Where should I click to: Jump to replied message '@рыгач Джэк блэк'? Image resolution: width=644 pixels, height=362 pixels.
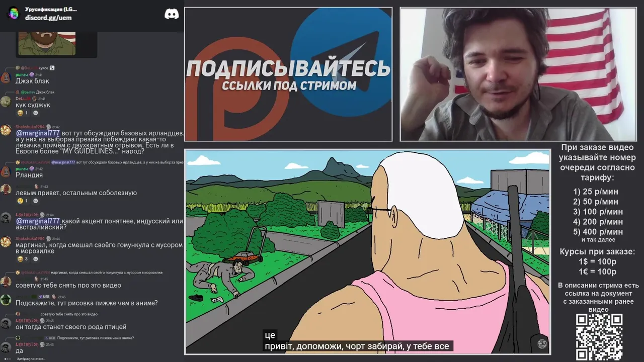point(35,92)
